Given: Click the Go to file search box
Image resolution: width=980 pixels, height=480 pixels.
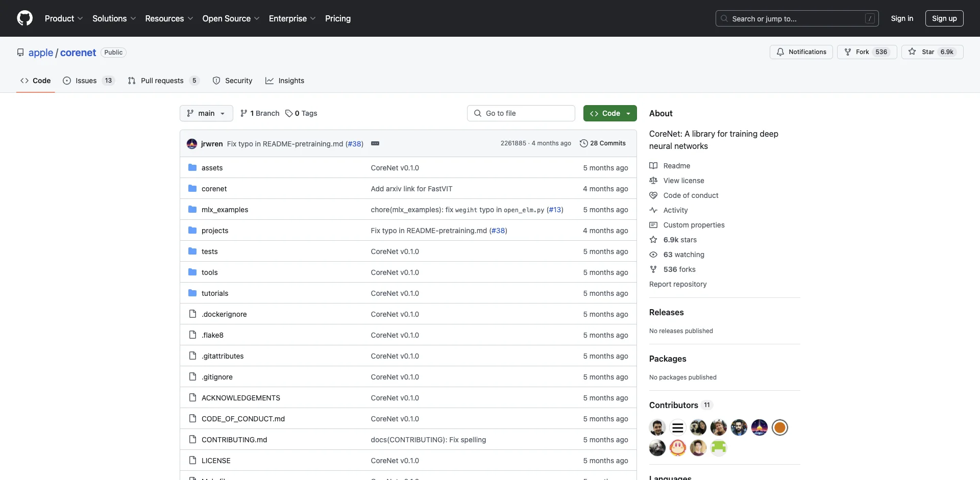Looking at the screenshot, I should (x=521, y=113).
